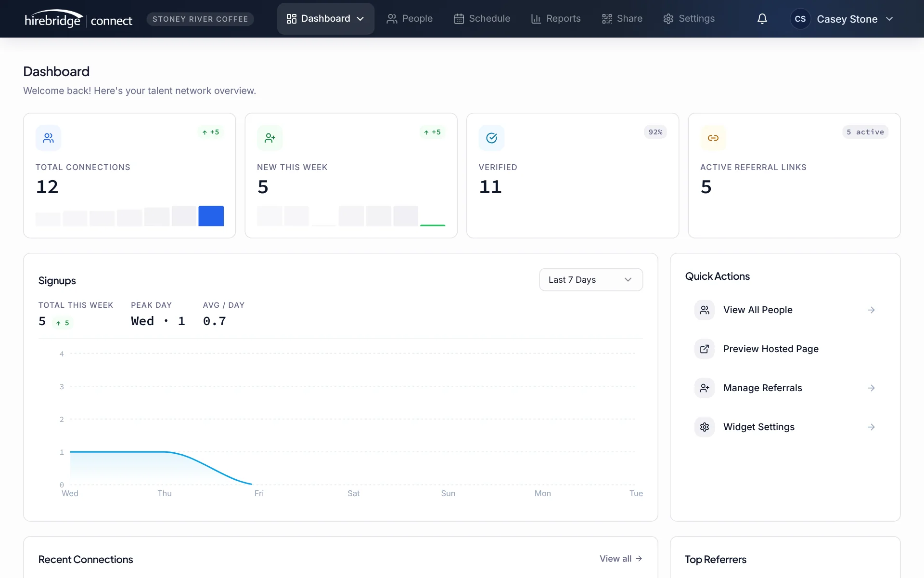Screen dimensions: 924x578
Task: Click the +5 badge on New This Week
Action: point(432,132)
